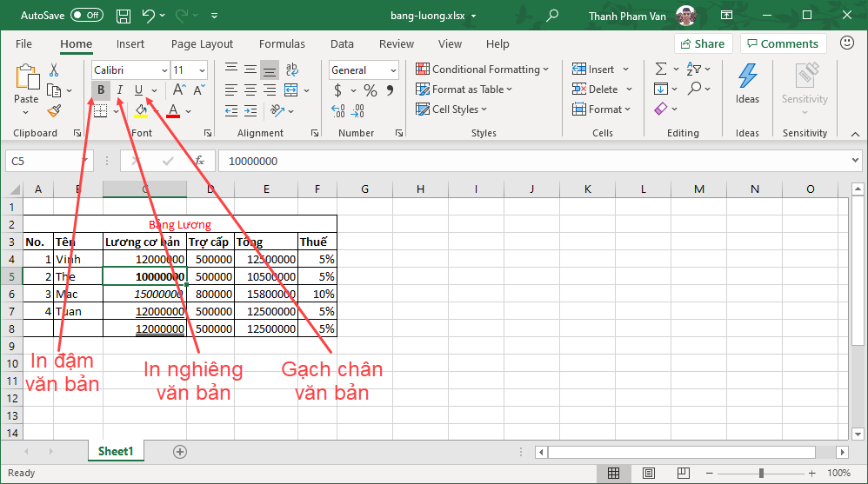Image resolution: width=868 pixels, height=484 pixels.
Task: Increase font size with large A icon
Action: (179, 90)
